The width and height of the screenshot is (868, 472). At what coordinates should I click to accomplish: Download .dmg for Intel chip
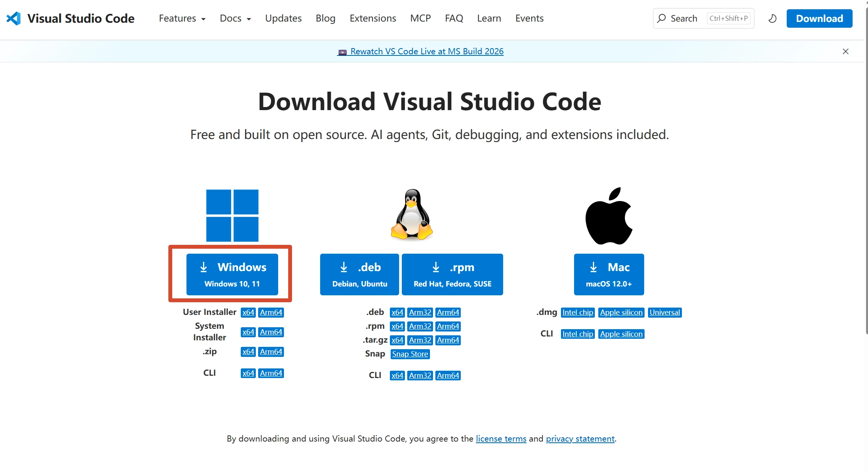click(578, 313)
